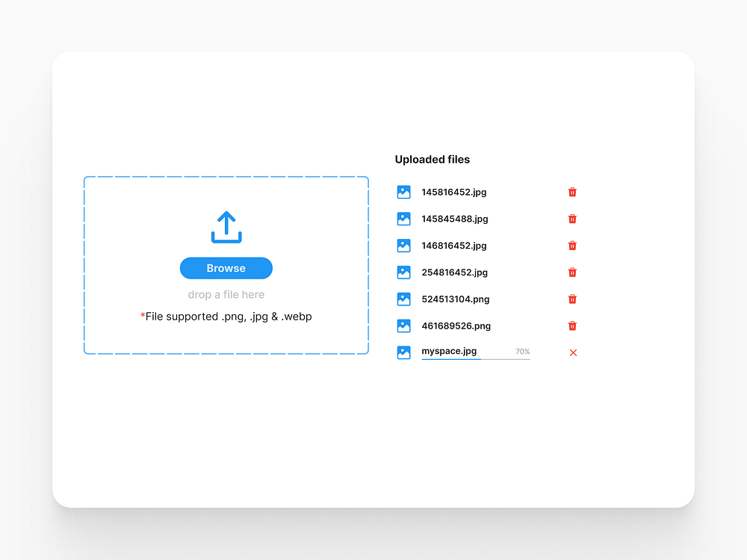The width and height of the screenshot is (747, 560).
Task: Delete 145845488.jpg using its trash icon
Action: (x=572, y=219)
